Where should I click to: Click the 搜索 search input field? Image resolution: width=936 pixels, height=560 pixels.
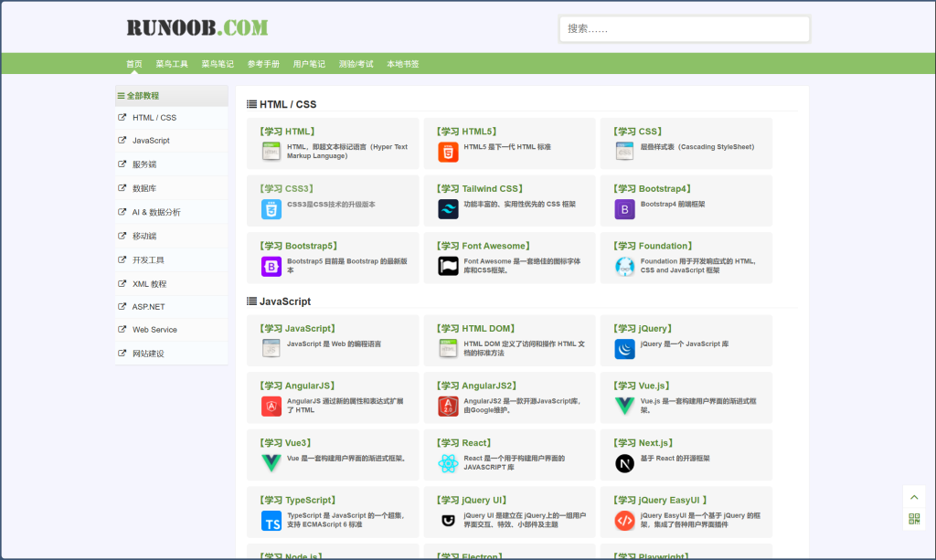click(684, 29)
